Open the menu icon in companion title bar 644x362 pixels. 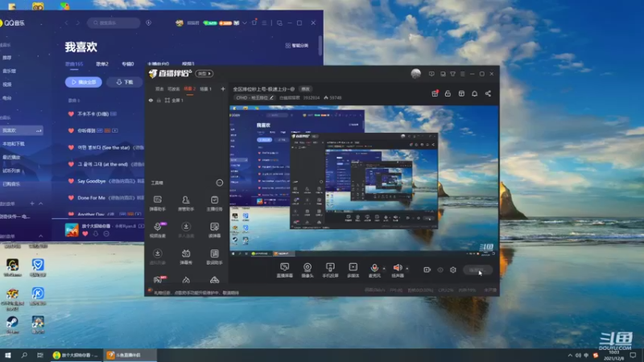(x=462, y=74)
